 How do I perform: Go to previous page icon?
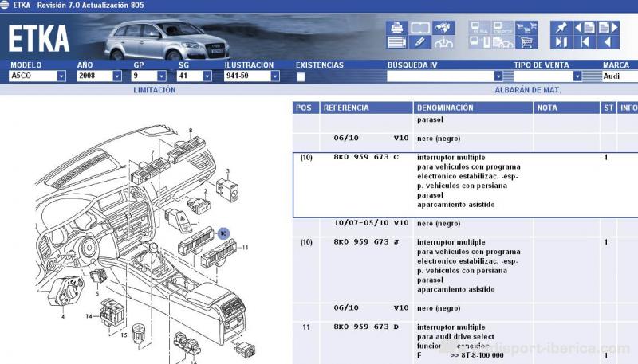click(x=585, y=28)
